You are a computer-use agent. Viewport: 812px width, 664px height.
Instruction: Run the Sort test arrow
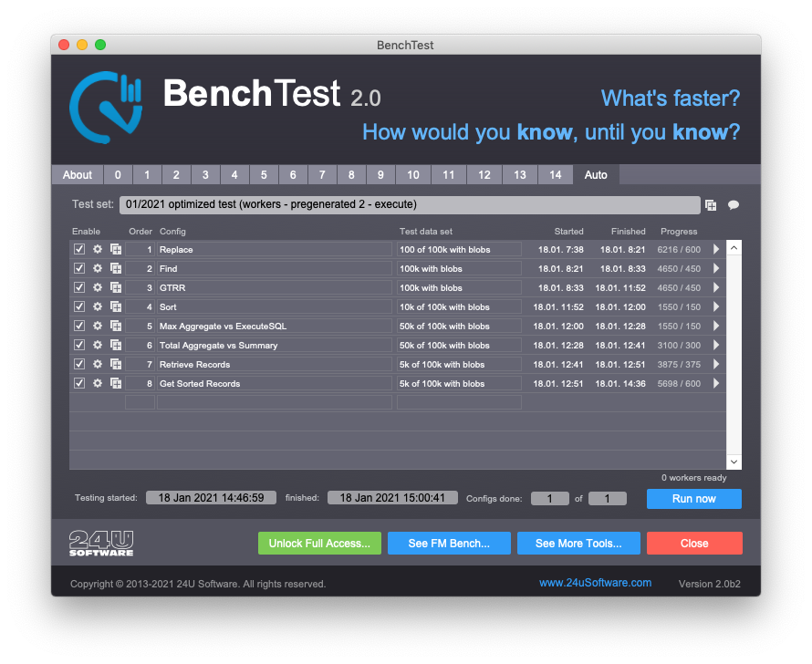coord(716,306)
